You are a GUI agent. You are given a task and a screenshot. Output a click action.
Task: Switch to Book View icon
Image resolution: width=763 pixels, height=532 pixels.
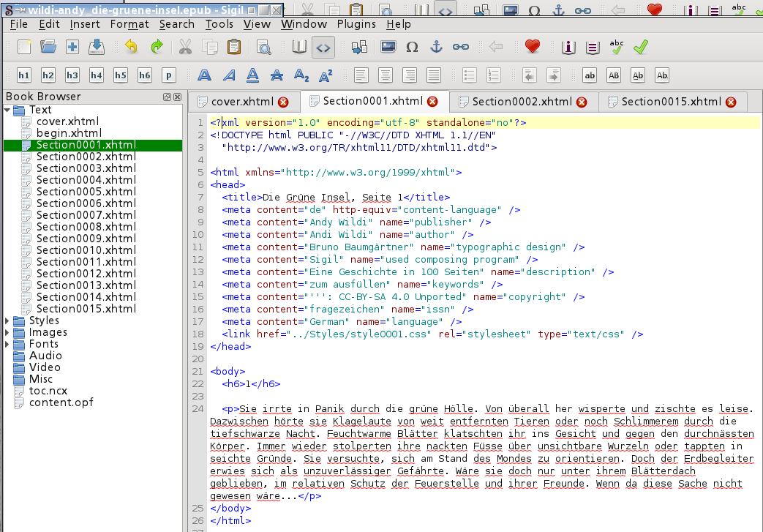[298, 48]
